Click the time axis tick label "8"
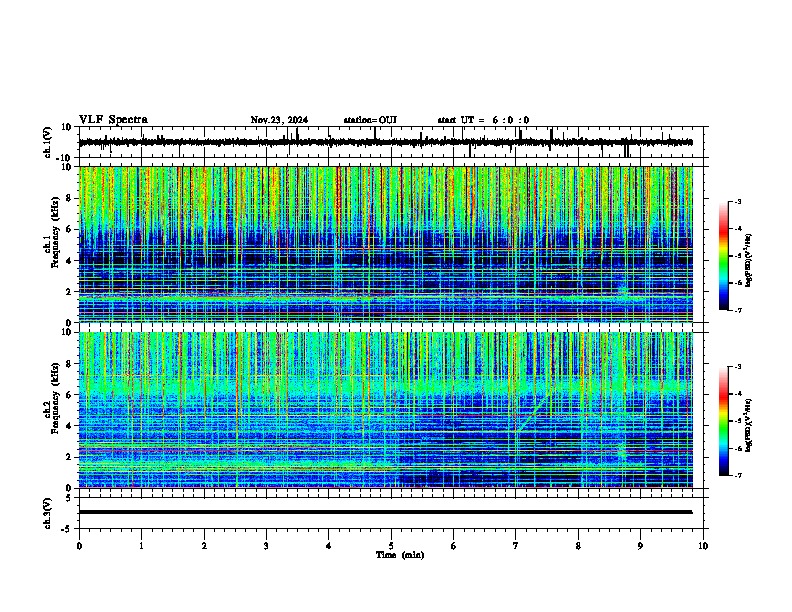The image size is (792, 612). 578,546
